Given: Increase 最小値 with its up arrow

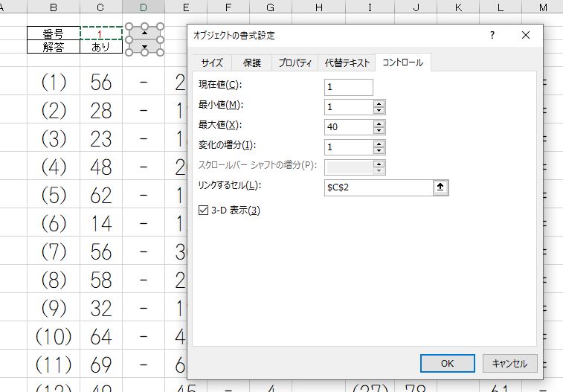Looking at the screenshot, I should pyautogui.click(x=379, y=103).
